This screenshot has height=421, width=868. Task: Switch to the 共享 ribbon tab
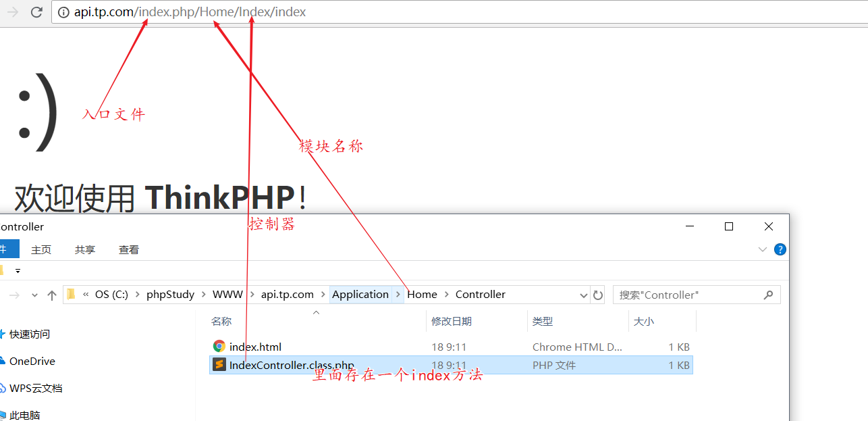pos(85,249)
